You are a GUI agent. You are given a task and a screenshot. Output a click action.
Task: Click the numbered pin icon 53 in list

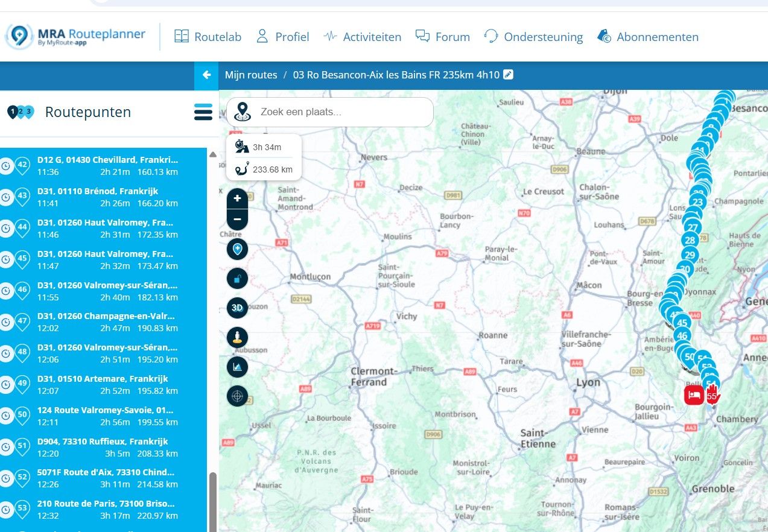[x=23, y=510]
